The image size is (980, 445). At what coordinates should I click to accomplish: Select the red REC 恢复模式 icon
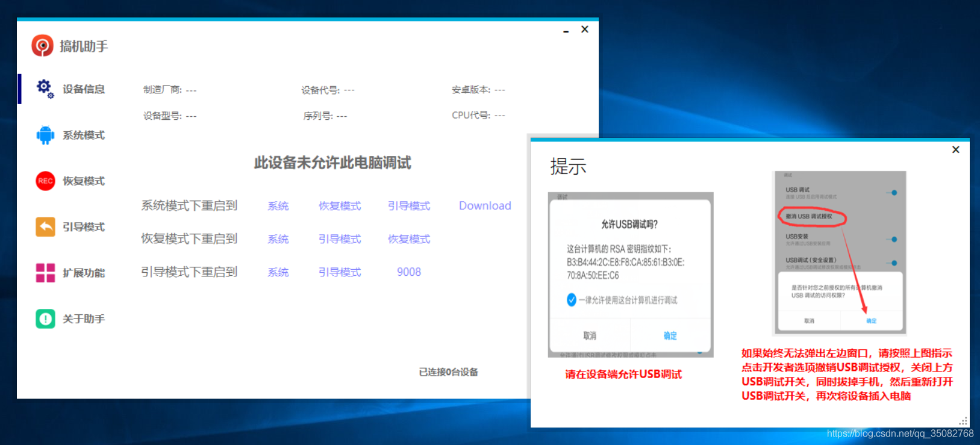pos(45,181)
